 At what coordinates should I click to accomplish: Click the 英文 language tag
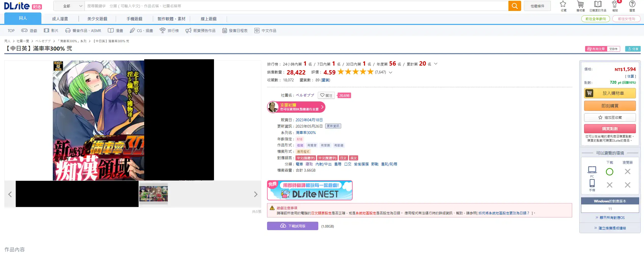coord(353,158)
